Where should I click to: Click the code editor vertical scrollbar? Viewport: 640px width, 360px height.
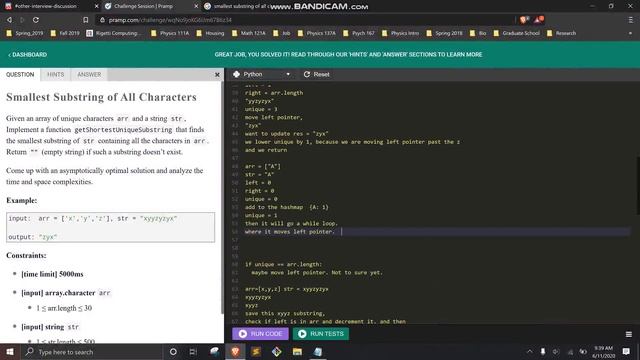click(x=638, y=185)
